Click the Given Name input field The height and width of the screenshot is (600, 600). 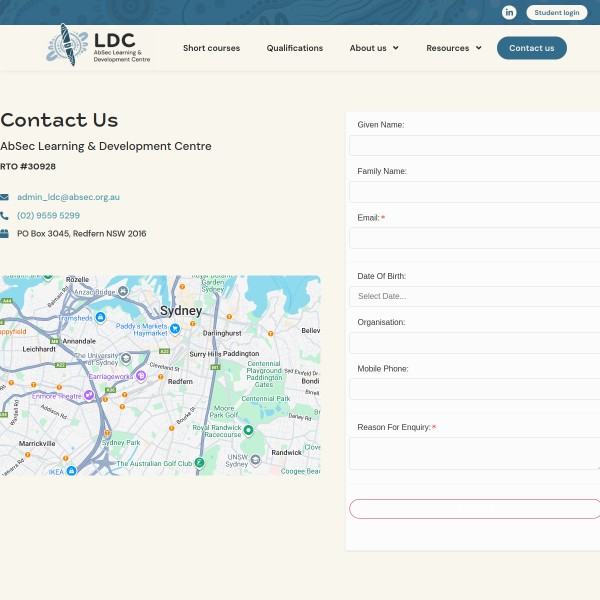point(475,146)
